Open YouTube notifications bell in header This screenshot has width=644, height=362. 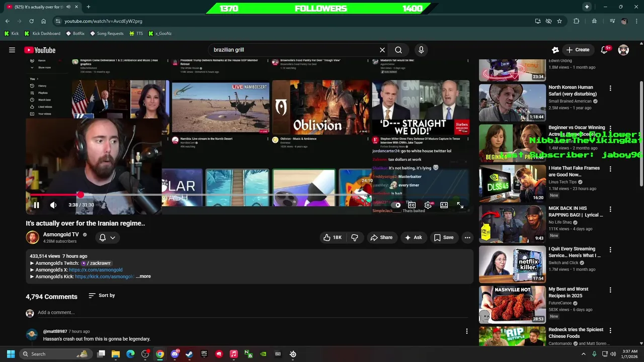(x=605, y=50)
